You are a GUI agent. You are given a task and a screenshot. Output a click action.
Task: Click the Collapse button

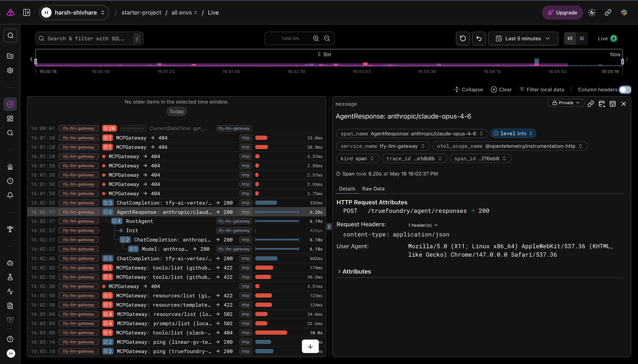click(x=468, y=89)
